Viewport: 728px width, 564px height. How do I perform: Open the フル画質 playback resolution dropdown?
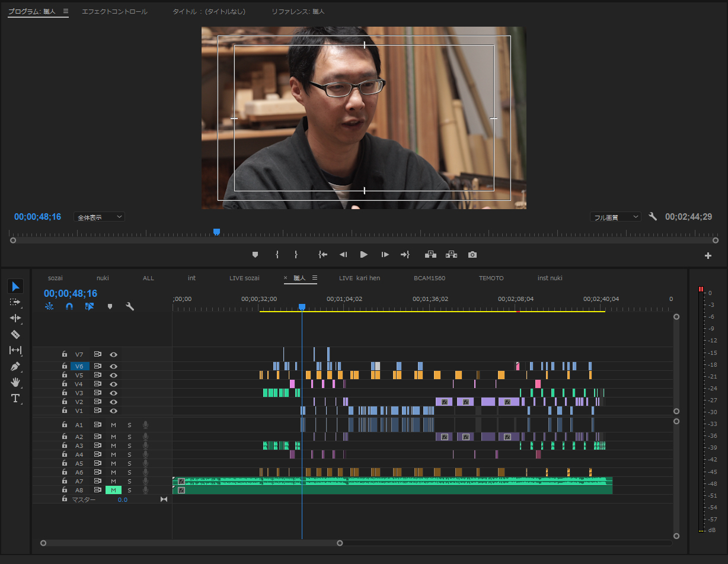[x=615, y=217]
